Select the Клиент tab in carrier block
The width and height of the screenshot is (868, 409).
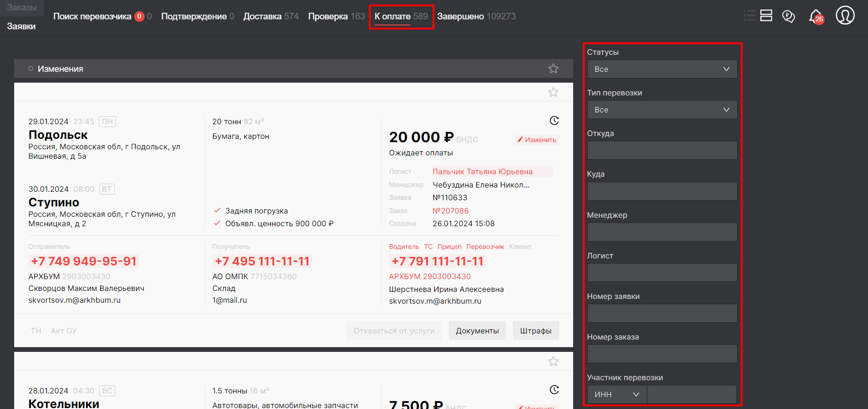pos(520,247)
